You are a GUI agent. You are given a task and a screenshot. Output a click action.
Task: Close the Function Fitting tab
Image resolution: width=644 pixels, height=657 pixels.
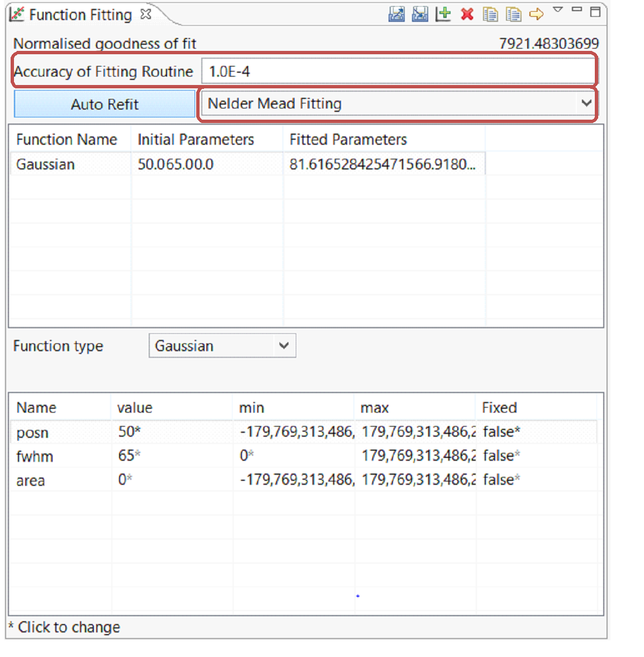point(146,15)
